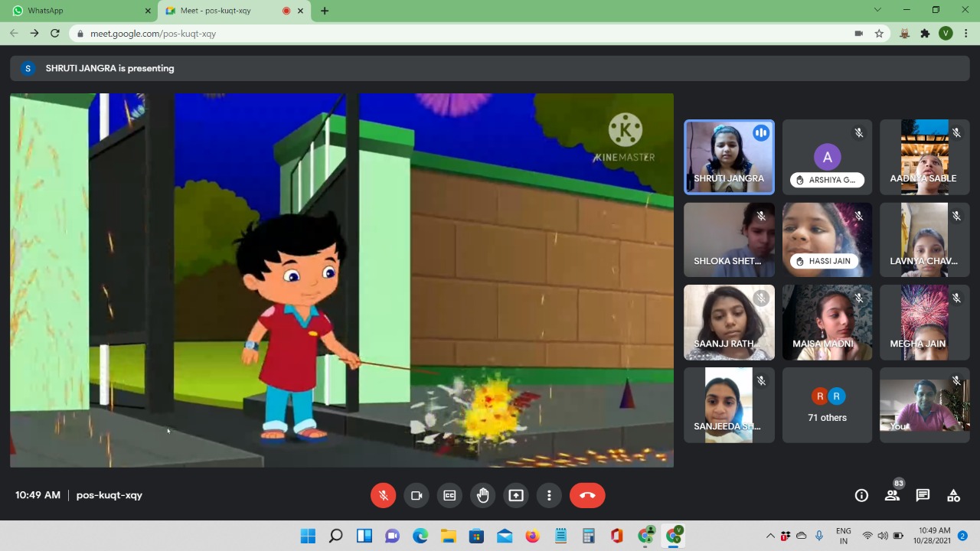Open Microsoft Office from the taskbar
This screenshot has height=551, width=980.
[617, 536]
